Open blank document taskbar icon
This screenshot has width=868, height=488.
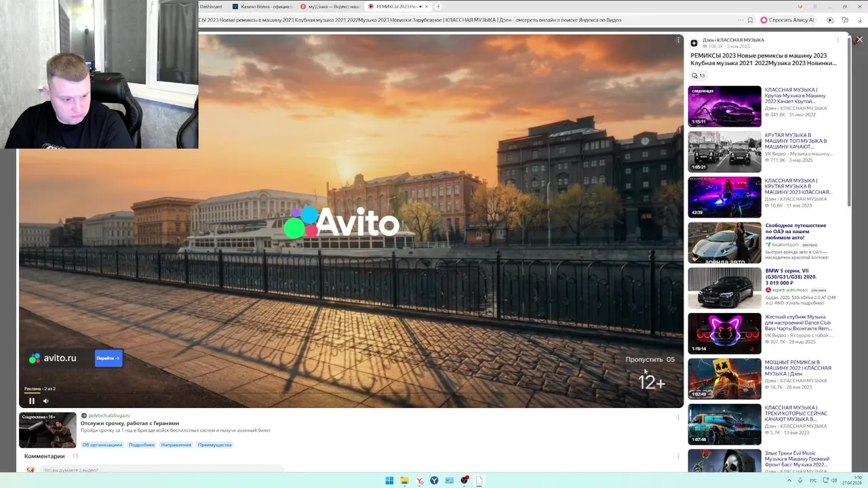point(479,481)
